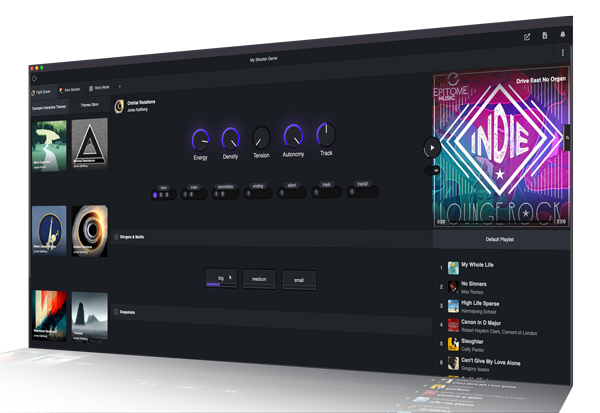The image size is (600, 413).
Task: Collapse the Stingers & Motifs section
Action: coord(116,237)
